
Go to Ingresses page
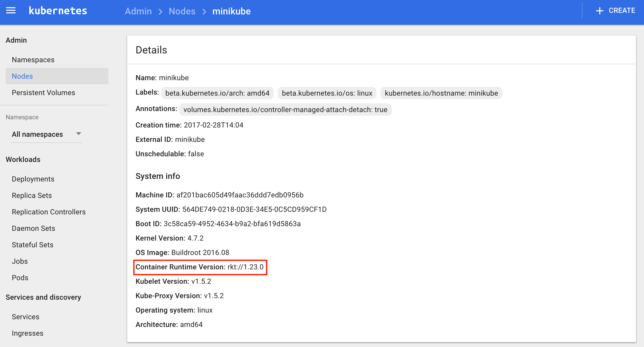point(27,333)
